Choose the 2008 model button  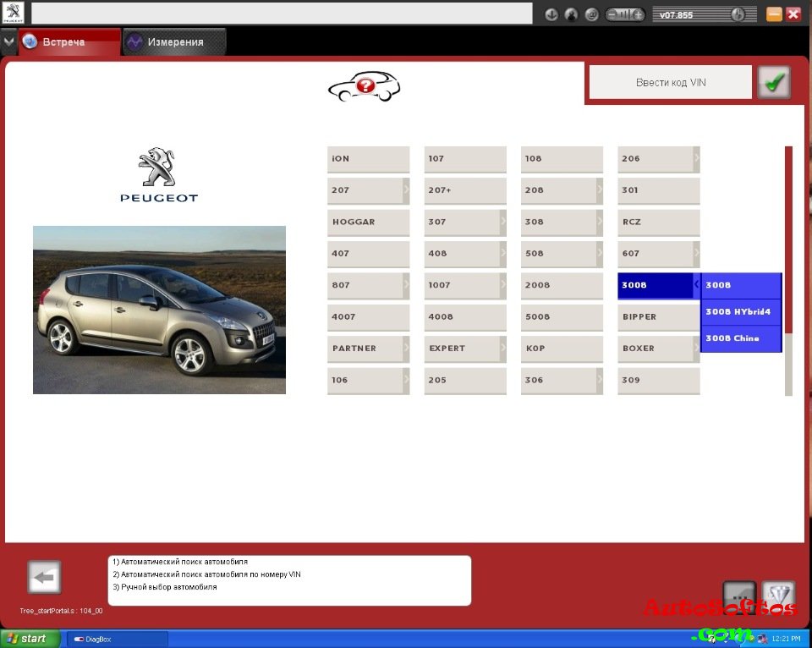coord(562,285)
